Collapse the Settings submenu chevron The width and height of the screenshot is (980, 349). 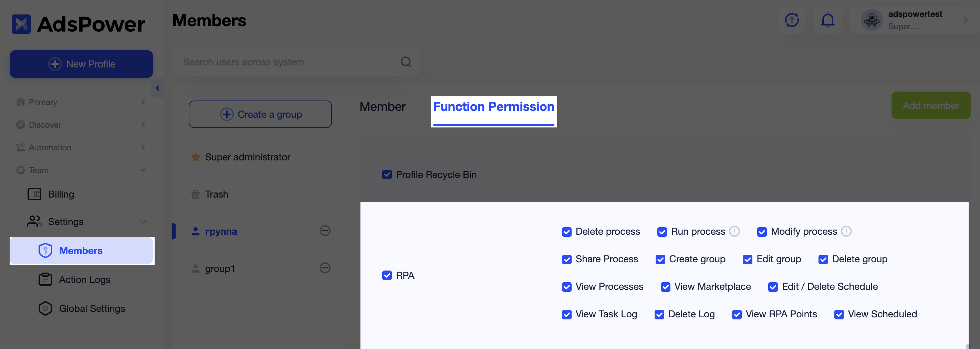[143, 222]
